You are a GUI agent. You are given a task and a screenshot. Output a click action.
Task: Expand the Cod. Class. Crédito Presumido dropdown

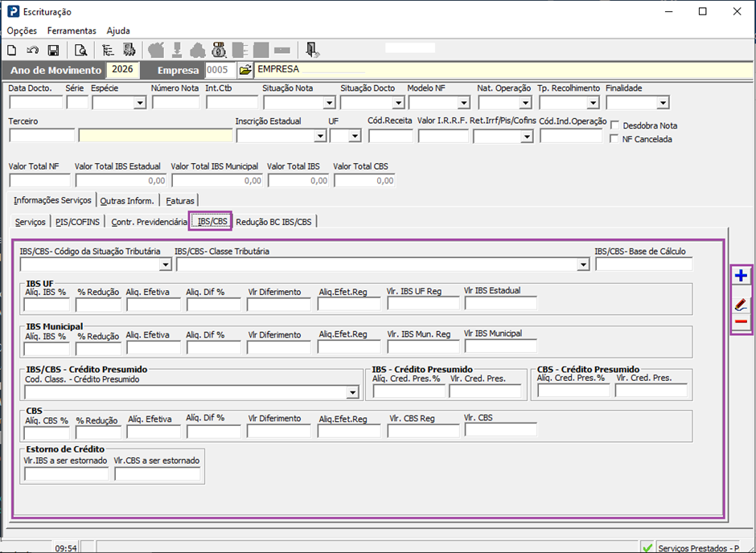353,392
